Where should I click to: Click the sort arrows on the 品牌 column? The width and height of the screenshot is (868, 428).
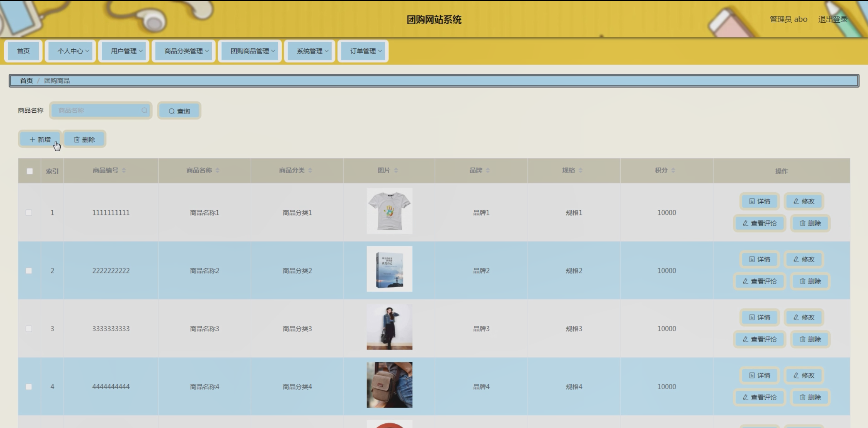488,170
